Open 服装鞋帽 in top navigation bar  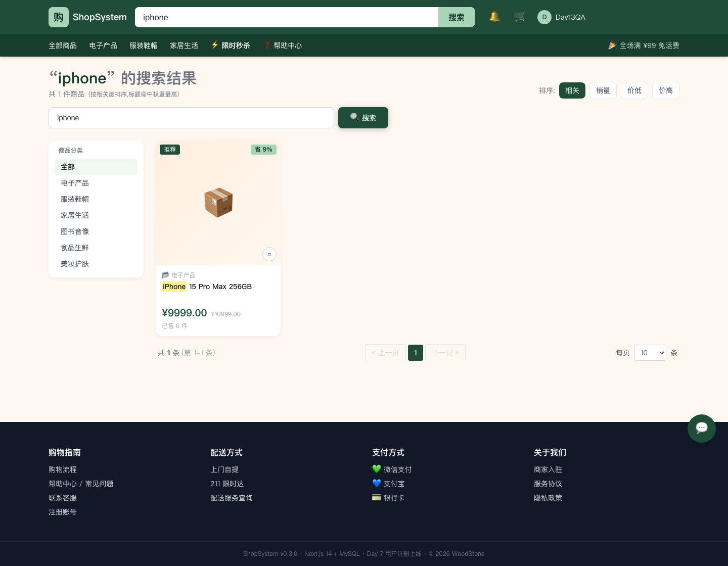[144, 45]
